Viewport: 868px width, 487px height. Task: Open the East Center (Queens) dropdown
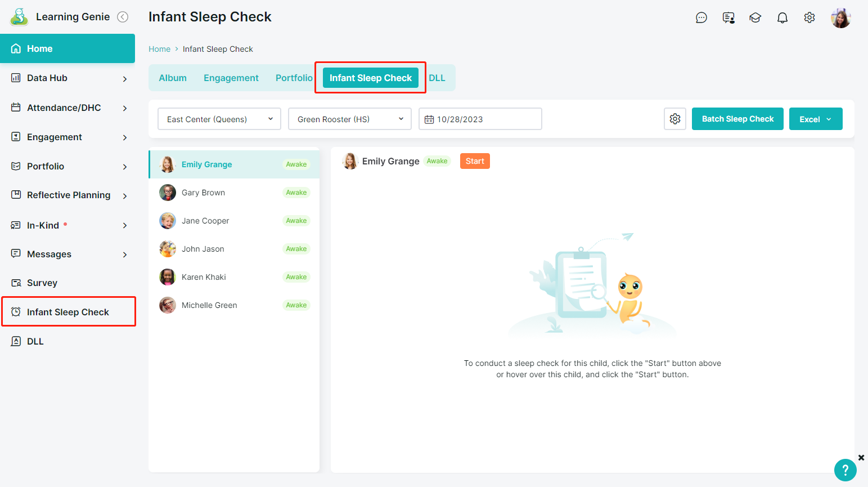pyautogui.click(x=219, y=119)
